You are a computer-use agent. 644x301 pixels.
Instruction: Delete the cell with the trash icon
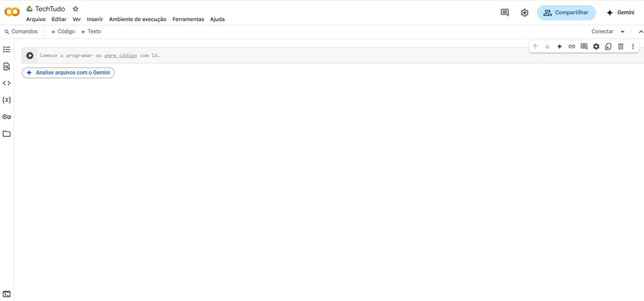(x=620, y=46)
